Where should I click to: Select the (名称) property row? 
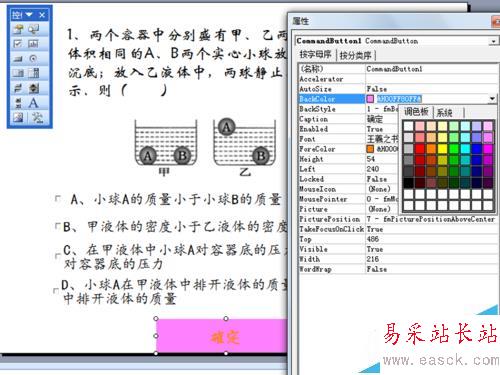click(397, 69)
